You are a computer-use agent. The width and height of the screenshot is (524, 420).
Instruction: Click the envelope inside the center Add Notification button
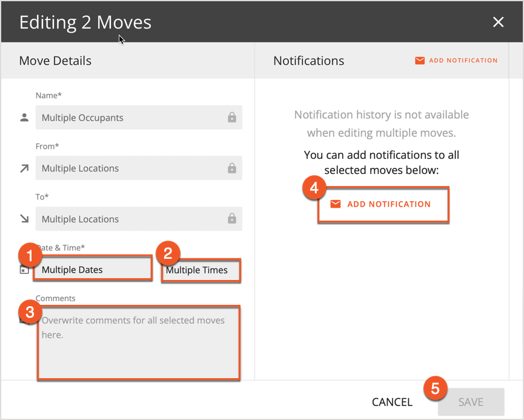click(x=336, y=204)
